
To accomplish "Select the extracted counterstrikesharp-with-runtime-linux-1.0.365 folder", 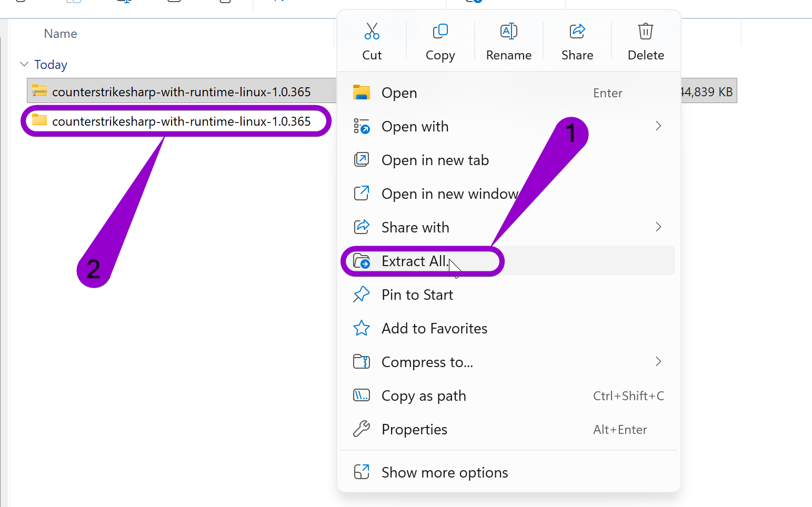I will 181,121.
